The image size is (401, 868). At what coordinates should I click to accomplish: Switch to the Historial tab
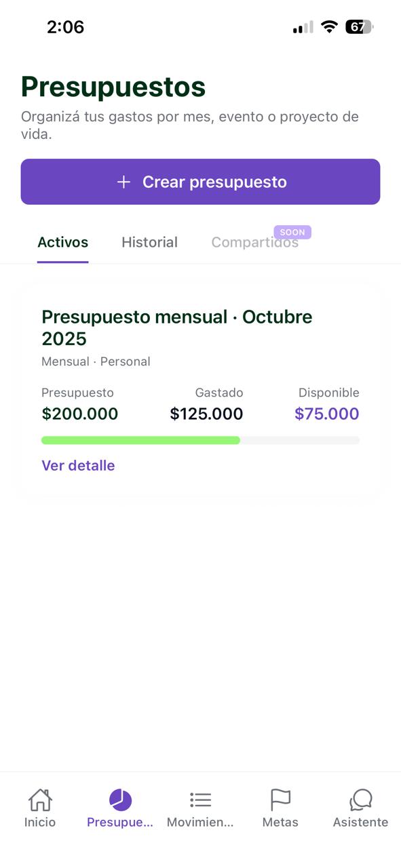(x=149, y=242)
